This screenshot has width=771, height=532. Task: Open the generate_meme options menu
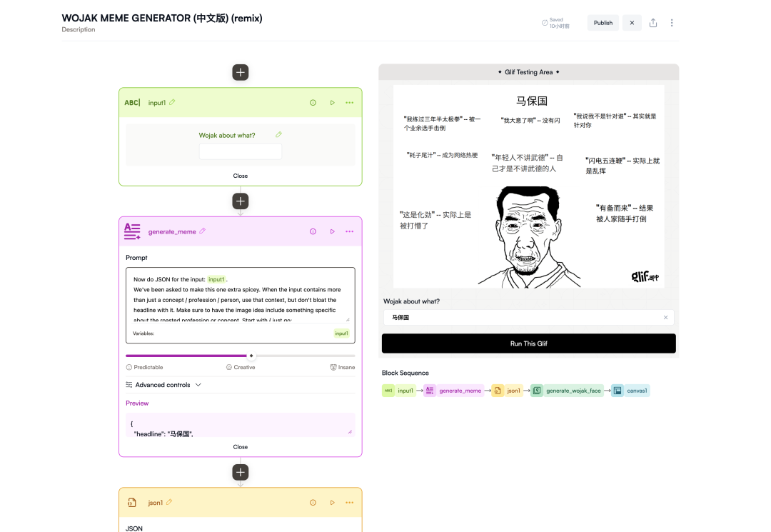pos(349,231)
